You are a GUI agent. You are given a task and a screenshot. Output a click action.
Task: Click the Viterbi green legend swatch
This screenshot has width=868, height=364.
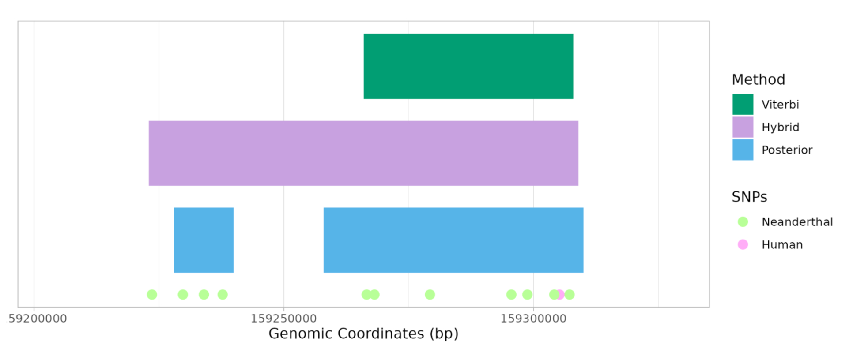[743, 105]
